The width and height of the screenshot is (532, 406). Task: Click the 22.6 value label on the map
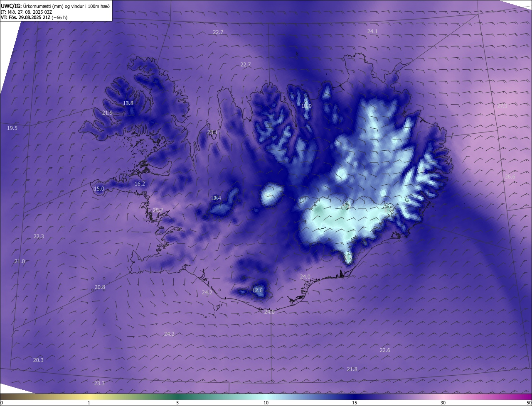click(x=385, y=350)
